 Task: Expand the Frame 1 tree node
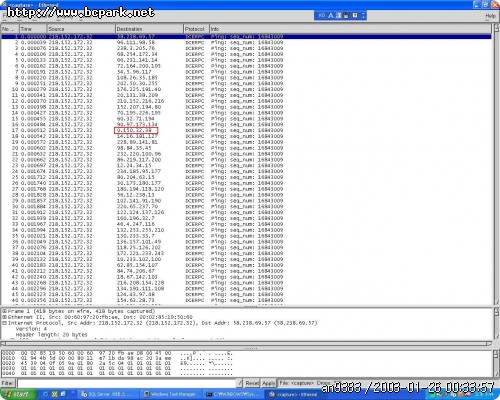[x=5, y=311]
